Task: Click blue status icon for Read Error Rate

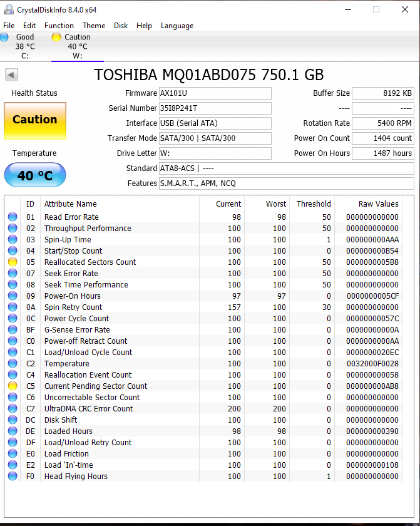Action: tap(13, 217)
